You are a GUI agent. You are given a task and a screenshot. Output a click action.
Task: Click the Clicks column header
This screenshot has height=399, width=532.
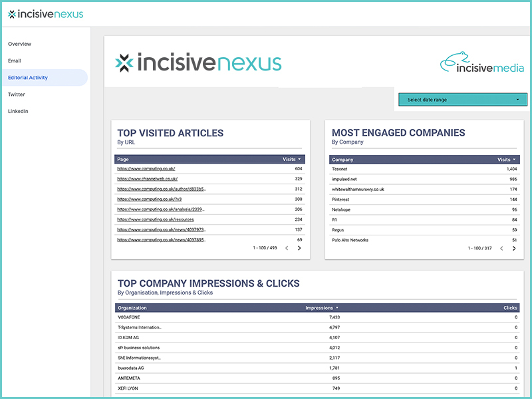pos(510,308)
